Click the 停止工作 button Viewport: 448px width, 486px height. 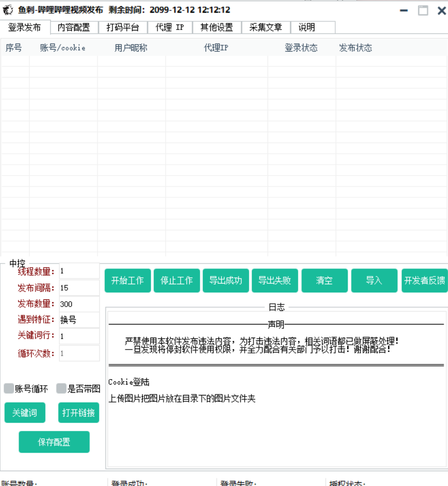(177, 280)
